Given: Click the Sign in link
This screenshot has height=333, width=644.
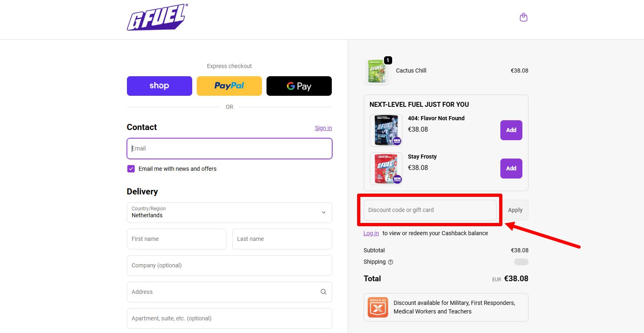Looking at the screenshot, I should pos(323,128).
